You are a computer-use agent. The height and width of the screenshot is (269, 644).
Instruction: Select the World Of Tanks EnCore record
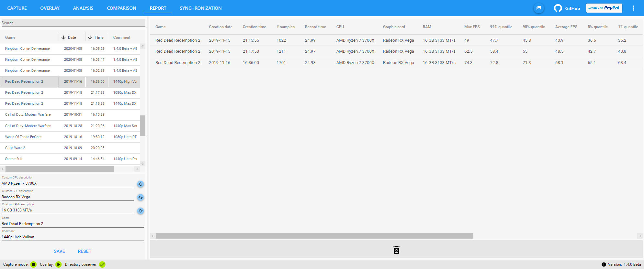[70, 137]
